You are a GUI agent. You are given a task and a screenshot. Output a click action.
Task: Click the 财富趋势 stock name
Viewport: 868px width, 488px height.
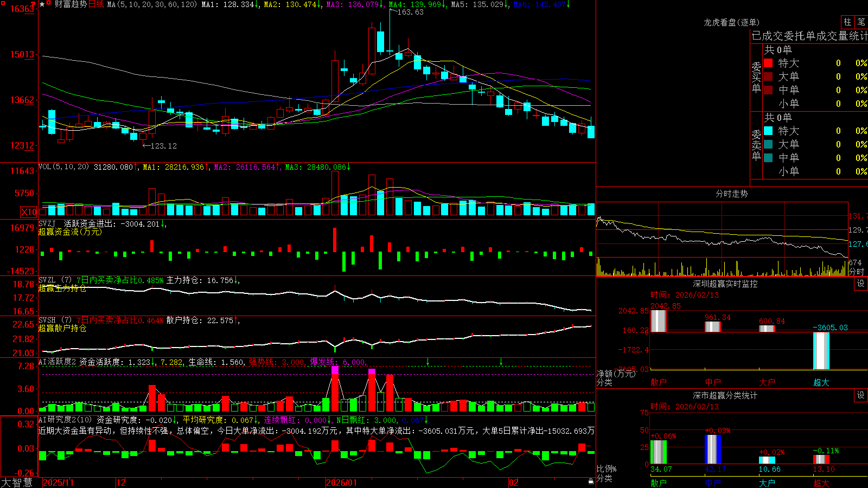71,4
